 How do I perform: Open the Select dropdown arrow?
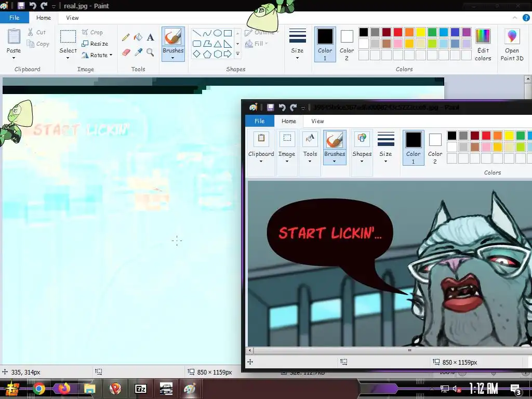(68, 58)
